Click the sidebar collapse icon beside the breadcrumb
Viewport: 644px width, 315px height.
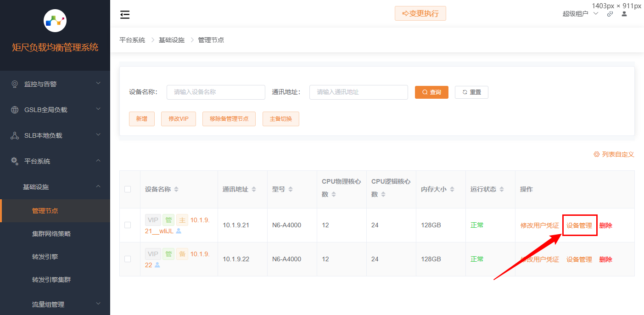[x=124, y=14]
